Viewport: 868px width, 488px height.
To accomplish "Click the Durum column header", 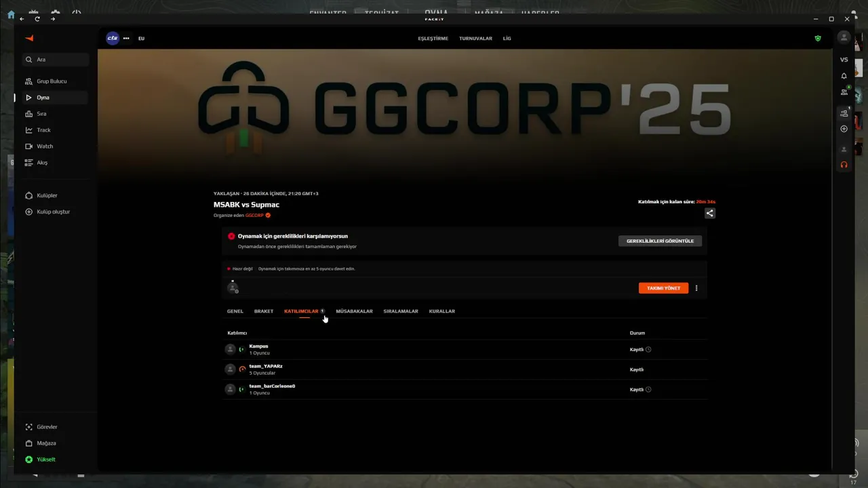I will coord(637,333).
